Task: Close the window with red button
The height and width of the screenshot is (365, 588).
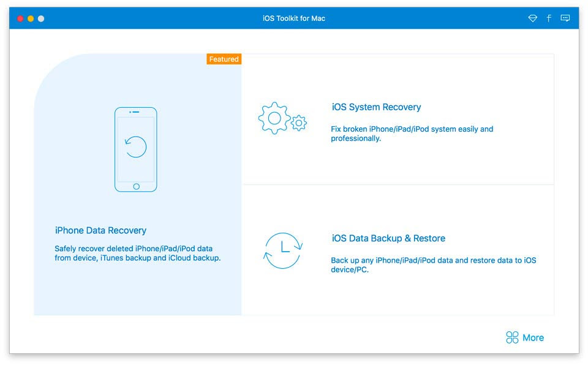Action: pyautogui.click(x=20, y=18)
